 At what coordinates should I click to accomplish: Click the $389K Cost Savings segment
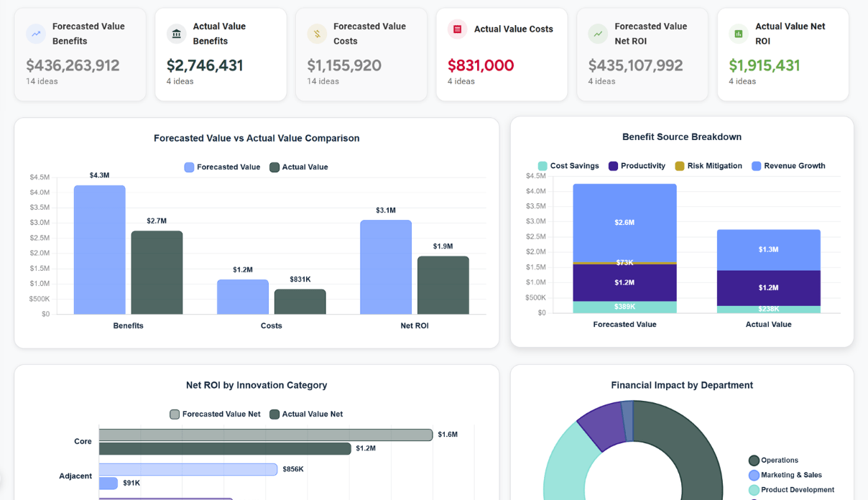[x=625, y=307]
